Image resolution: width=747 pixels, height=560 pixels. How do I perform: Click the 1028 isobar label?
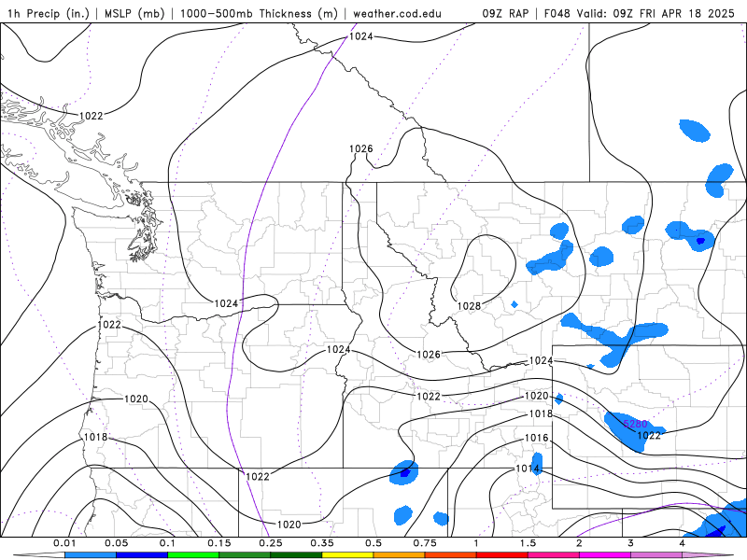(x=470, y=306)
